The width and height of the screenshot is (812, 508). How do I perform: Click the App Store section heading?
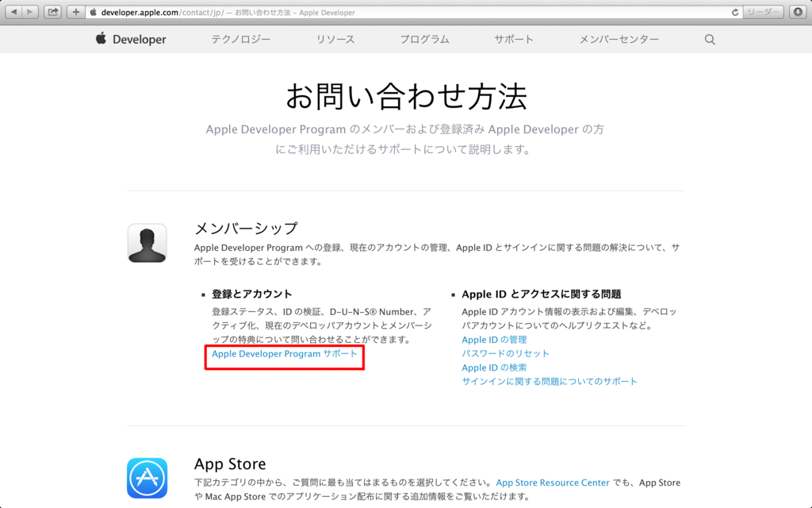click(x=230, y=464)
